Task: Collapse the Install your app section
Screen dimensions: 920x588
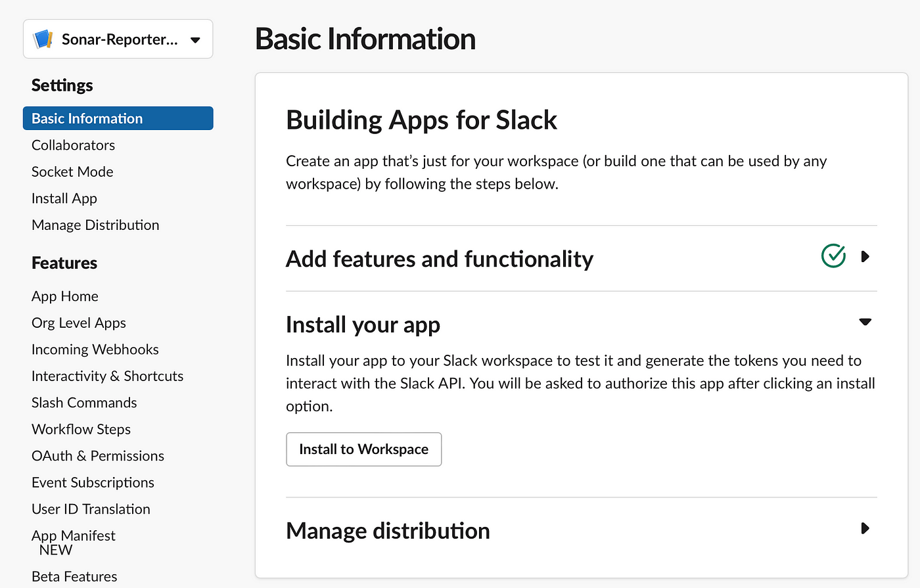Action: tap(865, 322)
